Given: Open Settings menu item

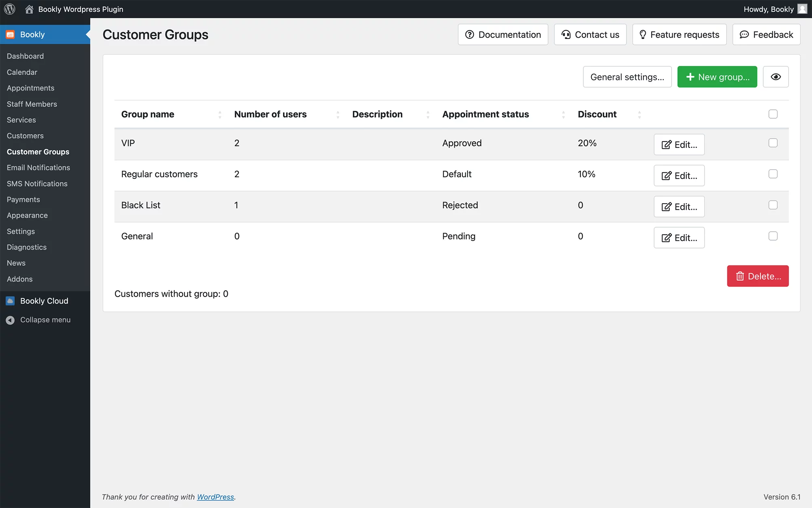Looking at the screenshot, I should (x=21, y=231).
